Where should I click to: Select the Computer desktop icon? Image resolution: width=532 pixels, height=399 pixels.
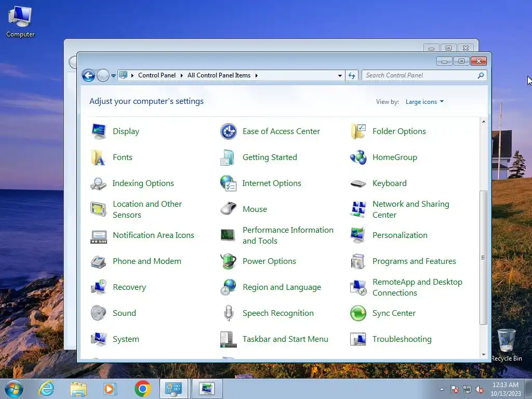coord(20,21)
